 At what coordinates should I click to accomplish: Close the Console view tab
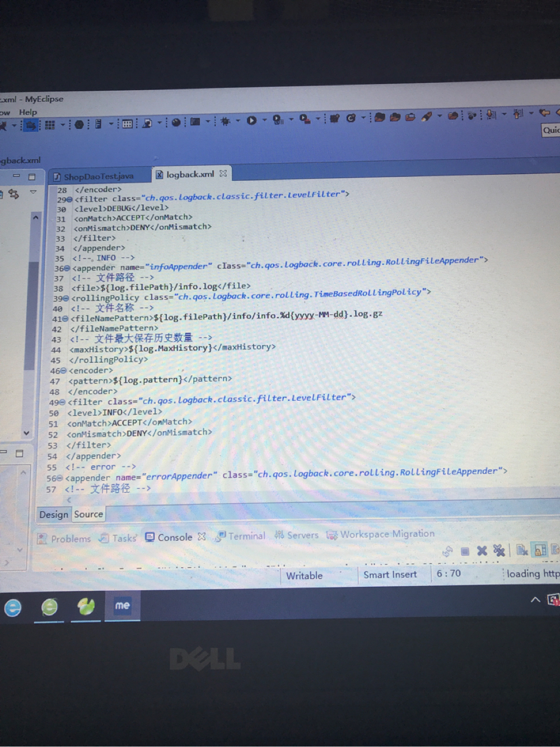(202, 537)
